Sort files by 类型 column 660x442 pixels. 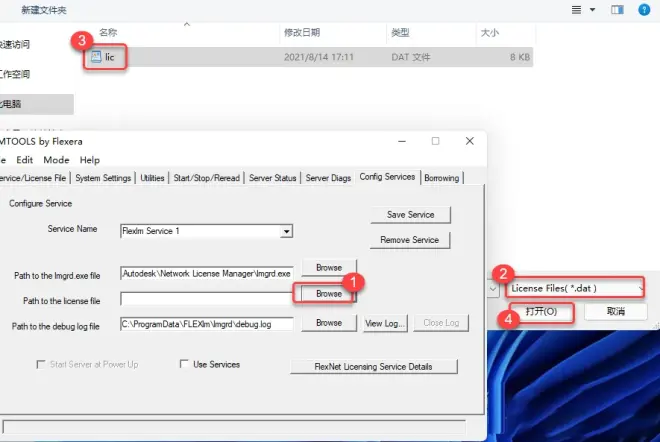[x=400, y=32]
